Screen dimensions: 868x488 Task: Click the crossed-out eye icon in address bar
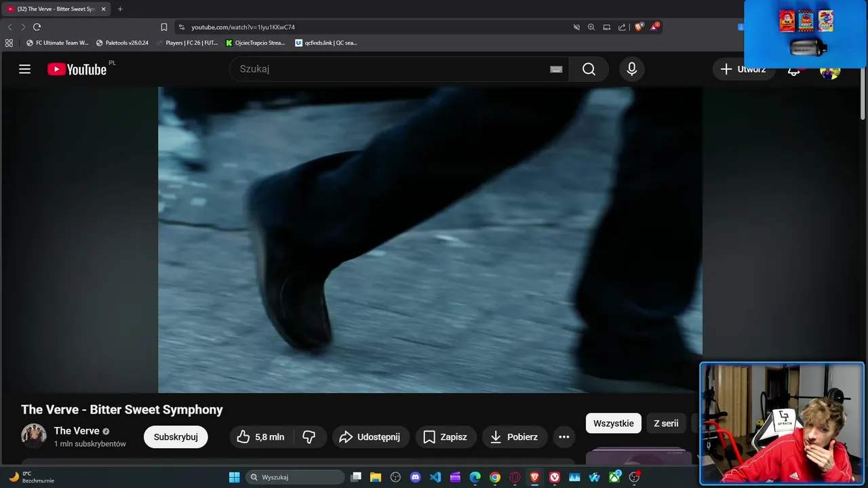click(x=576, y=27)
